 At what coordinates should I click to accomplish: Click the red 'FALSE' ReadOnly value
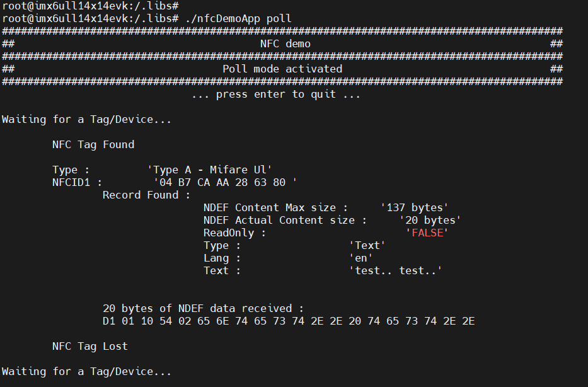427,233
